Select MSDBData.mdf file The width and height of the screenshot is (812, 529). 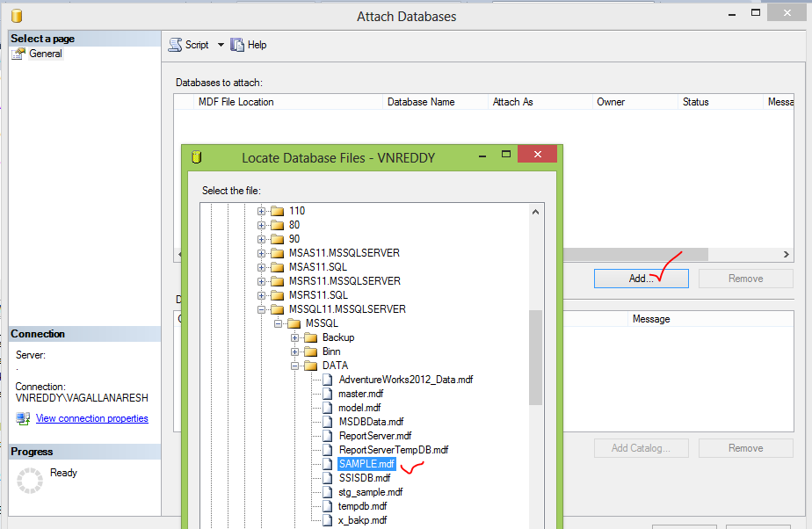pos(372,422)
